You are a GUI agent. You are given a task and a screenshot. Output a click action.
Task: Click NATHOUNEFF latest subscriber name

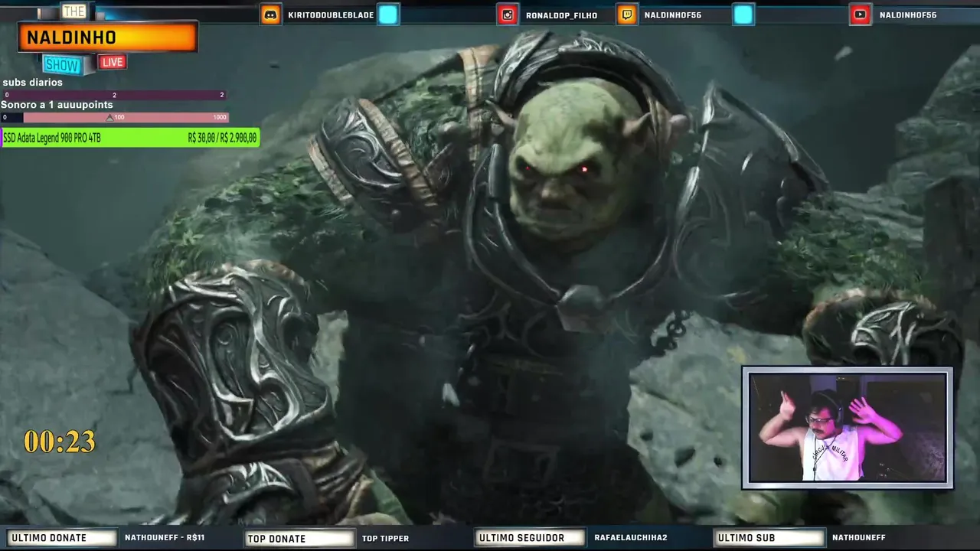tap(859, 538)
